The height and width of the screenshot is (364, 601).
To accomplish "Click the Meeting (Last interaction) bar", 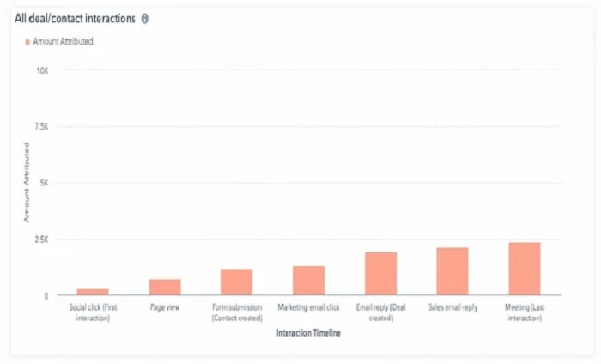I will (x=525, y=269).
